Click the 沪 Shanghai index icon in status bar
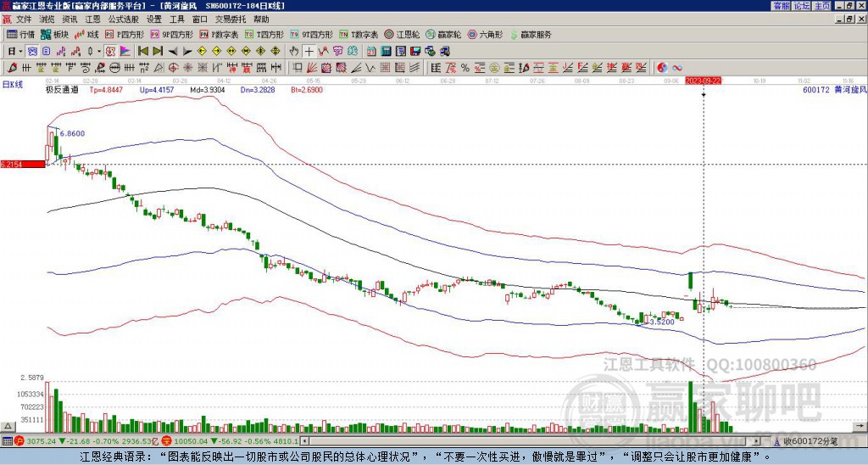The width and height of the screenshot is (868, 465). click(x=19, y=441)
